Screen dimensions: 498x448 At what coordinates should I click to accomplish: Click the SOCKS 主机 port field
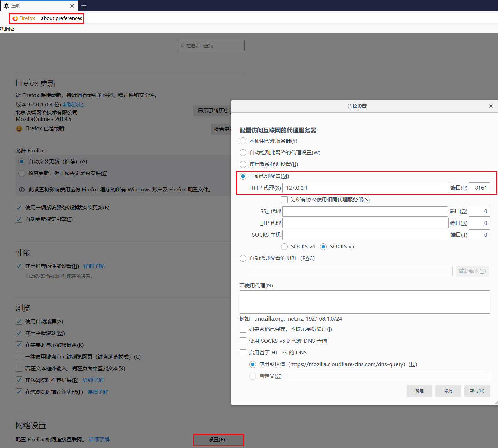(479, 235)
